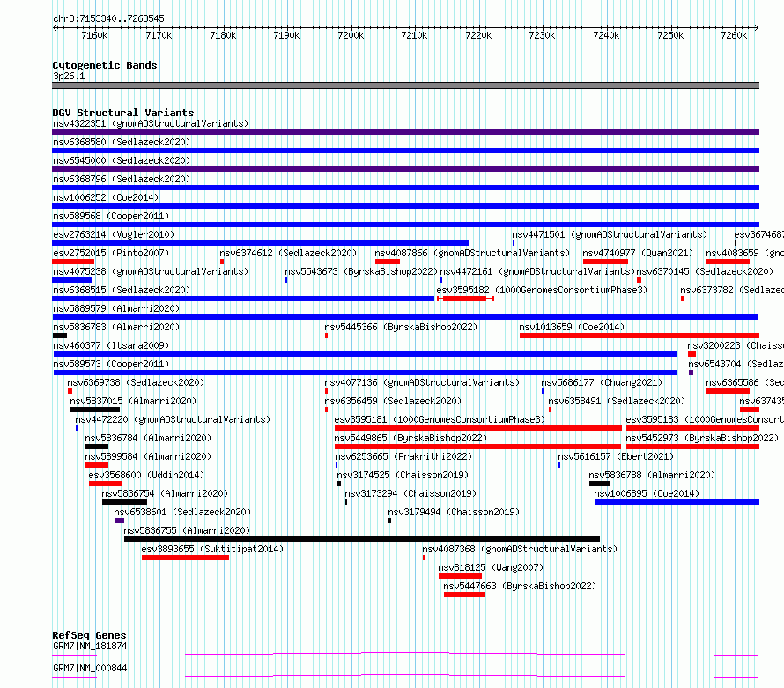Click the nsv5449865 ByrskaBishop2022 red bar
Image resolution: width=784 pixels, height=688 pixels.
coord(477,447)
